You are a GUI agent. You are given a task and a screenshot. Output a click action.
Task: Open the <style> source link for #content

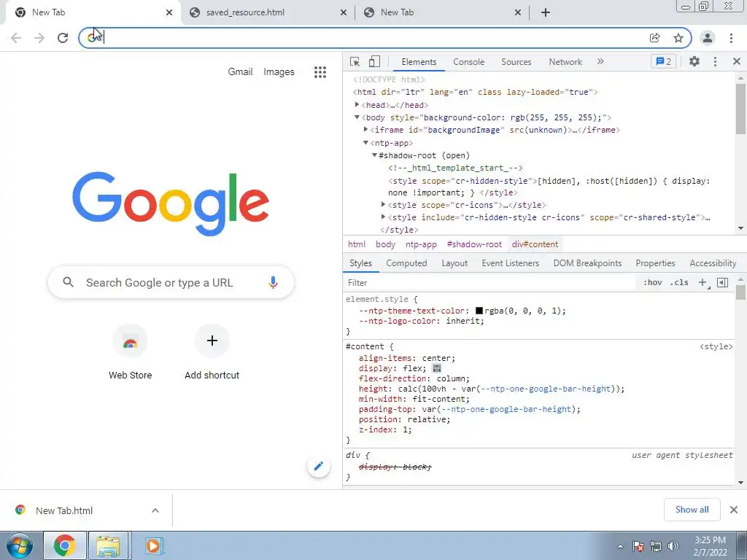click(716, 346)
